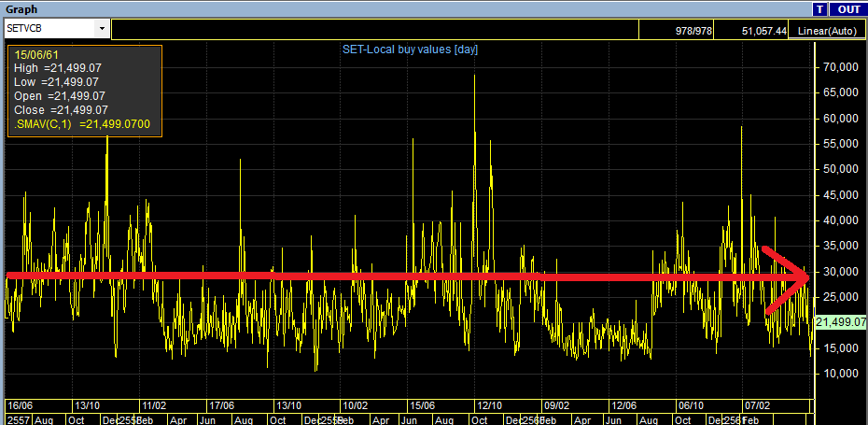The height and width of the screenshot is (425, 868).
Task: Click the 17/06 date marker
Action: (x=221, y=405)
